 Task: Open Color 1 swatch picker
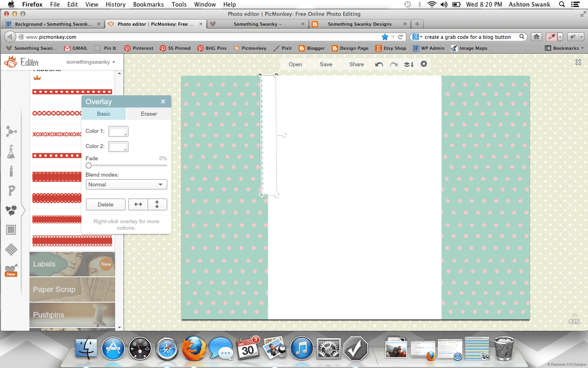pos(118,132)
